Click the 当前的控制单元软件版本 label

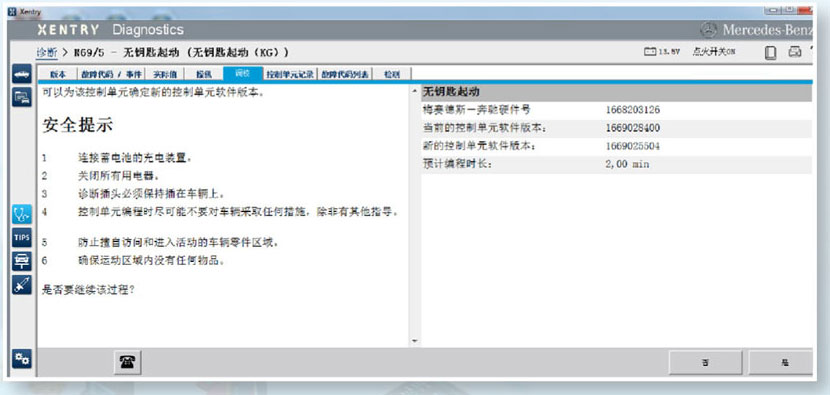(x=484, y=128)
